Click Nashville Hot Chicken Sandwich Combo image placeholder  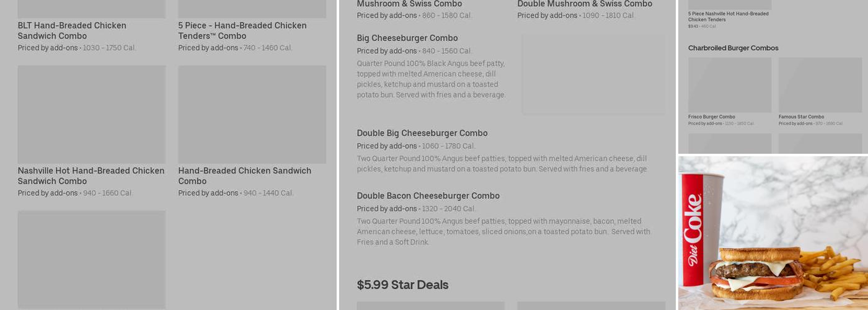pyautogui.click(x=92, y=115)
